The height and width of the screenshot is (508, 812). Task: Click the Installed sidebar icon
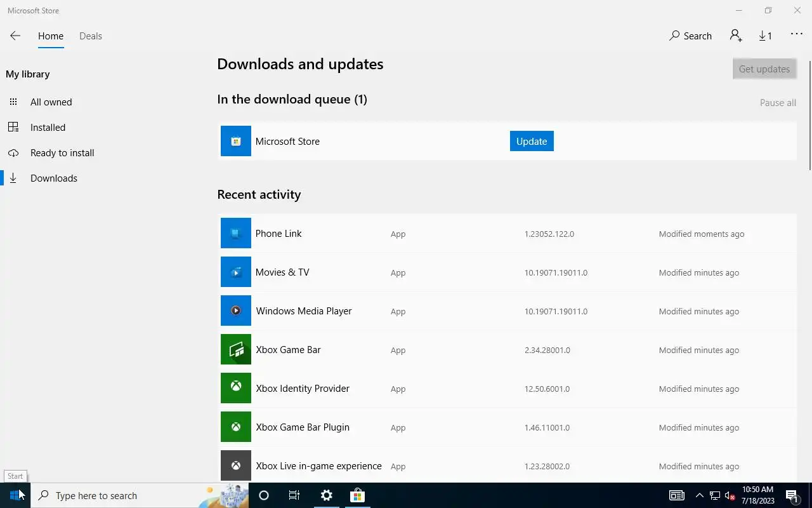[13, 127]
